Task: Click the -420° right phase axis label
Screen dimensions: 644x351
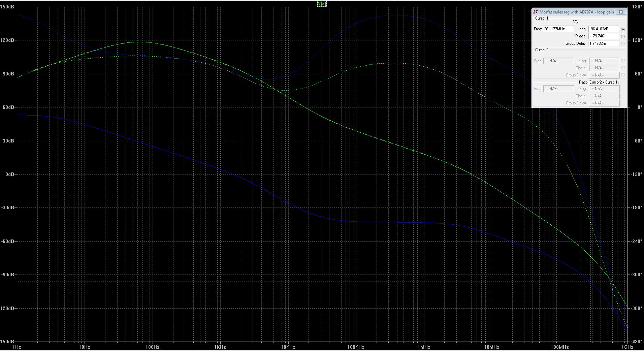Action: [x=637, y=342]
